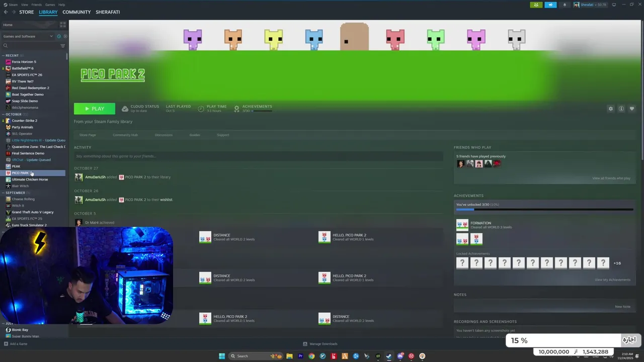Open FORMATION achievement icon
Image resolution: width=644 pixels, height=362 pixels.
[x=462, y=225]
